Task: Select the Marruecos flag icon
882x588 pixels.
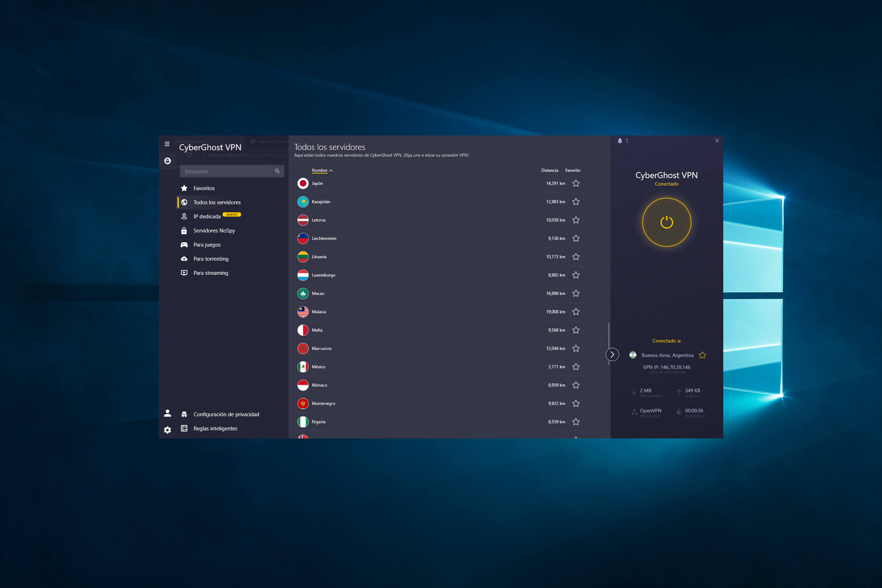Action: [303, 349]
